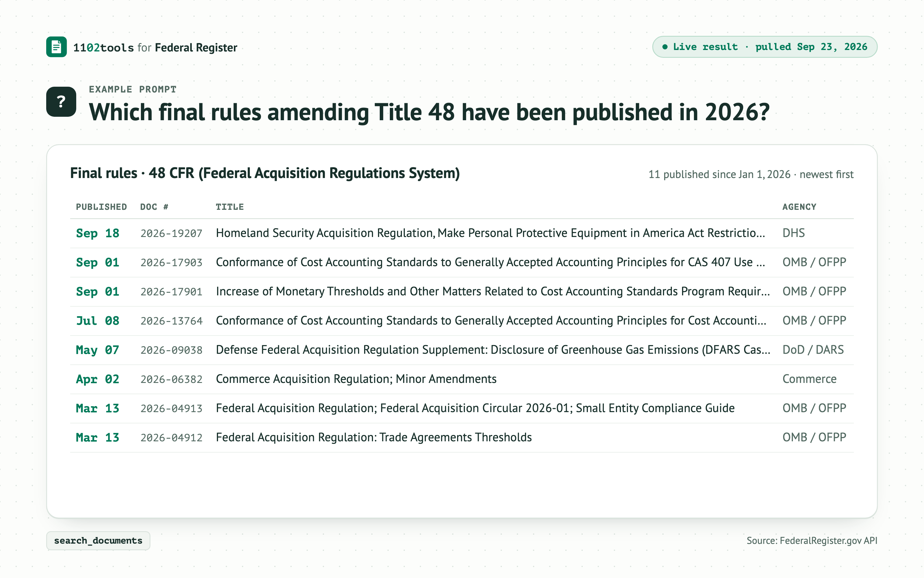The height and width of the screenshot is (578, 924).
Task: Click the Sep 01 date for doc 2026-17901
Action: (x=98, y=292)
